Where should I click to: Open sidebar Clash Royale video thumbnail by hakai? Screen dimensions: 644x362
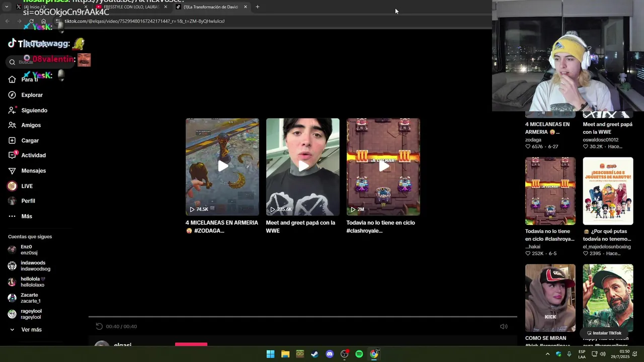click(x=550, y=191)
